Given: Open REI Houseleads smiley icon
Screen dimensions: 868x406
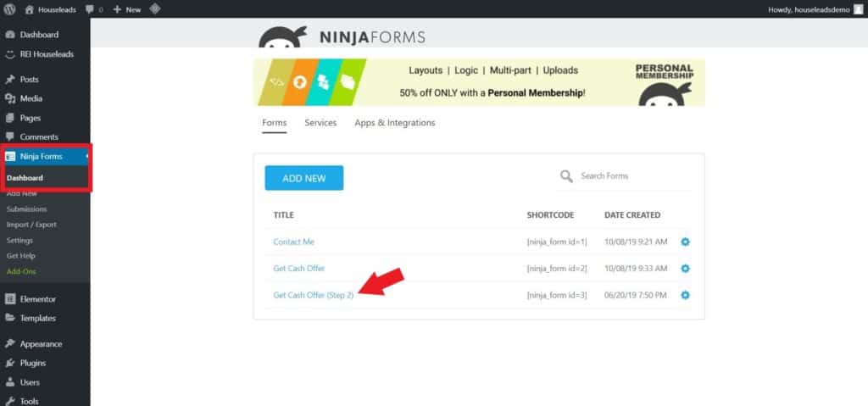Looking at the screenshot, I should (x=10, y=54).
